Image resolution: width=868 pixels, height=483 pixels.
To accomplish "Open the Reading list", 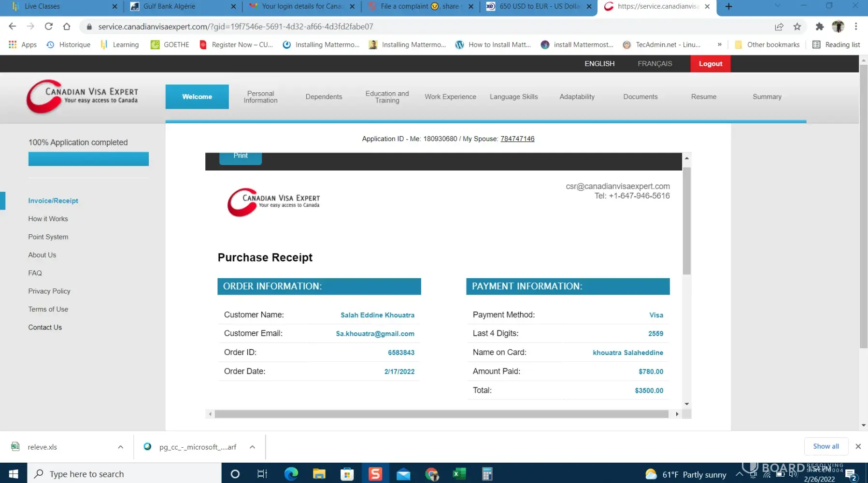I will coord(836,44).
